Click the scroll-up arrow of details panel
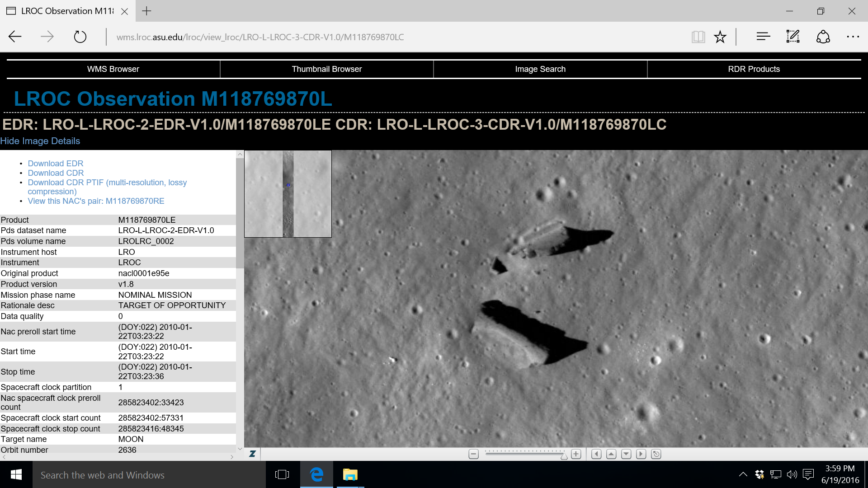 240,154
